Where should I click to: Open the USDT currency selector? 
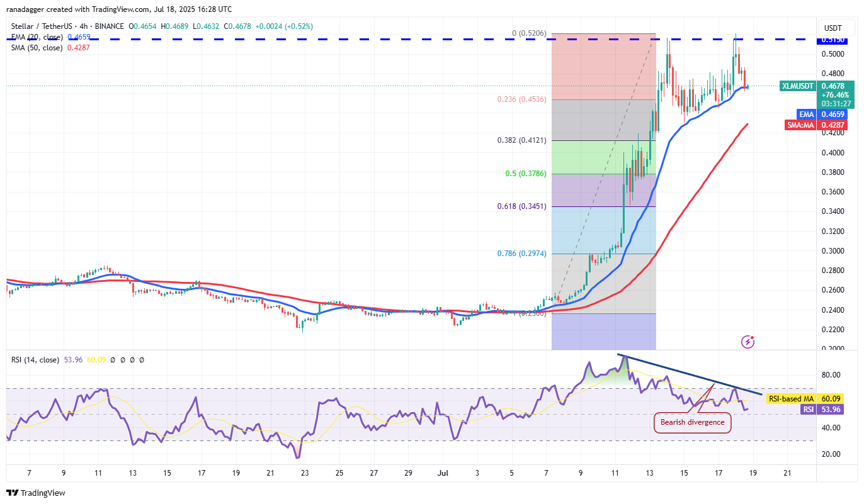834,28
